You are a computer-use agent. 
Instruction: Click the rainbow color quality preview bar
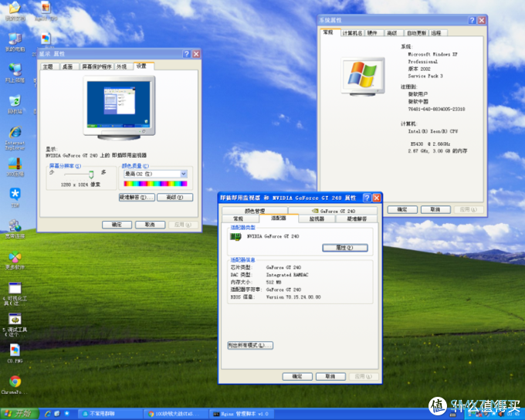coord(155,184)
